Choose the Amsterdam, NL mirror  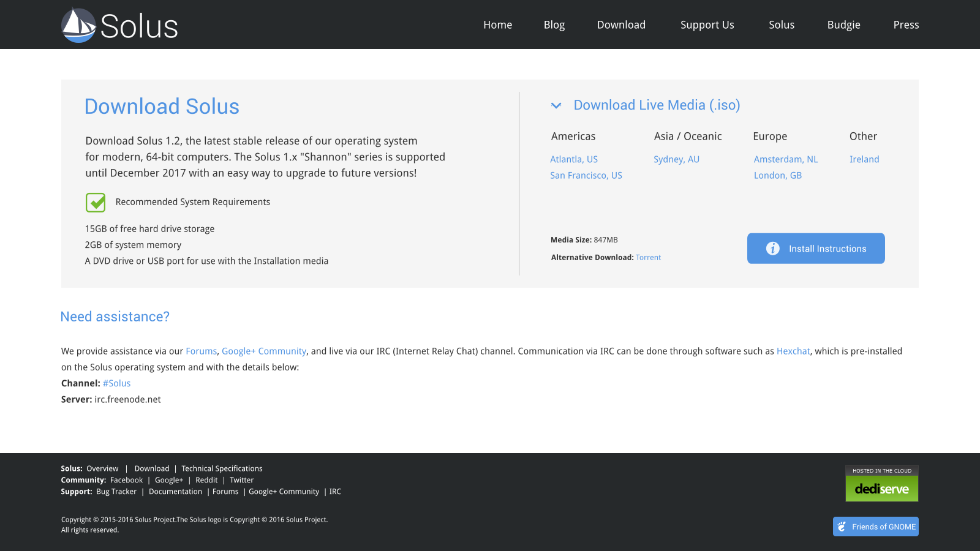click(x=786, y=159)
